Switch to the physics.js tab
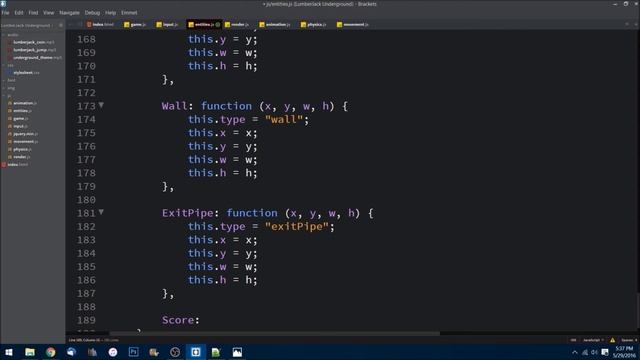Screen dimensions: 640x360 (x=313, y=24)
